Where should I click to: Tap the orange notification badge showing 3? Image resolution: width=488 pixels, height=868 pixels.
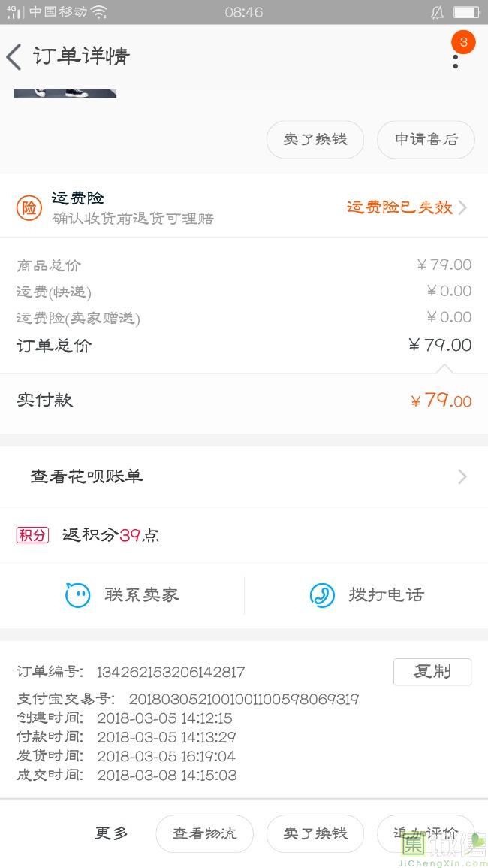[x=463, y=42]
